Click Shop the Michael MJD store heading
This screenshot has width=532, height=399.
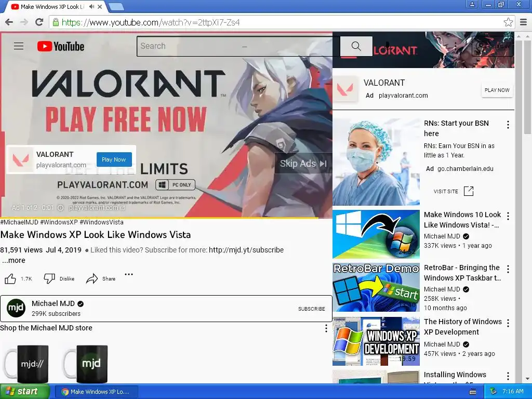[46, 328]
